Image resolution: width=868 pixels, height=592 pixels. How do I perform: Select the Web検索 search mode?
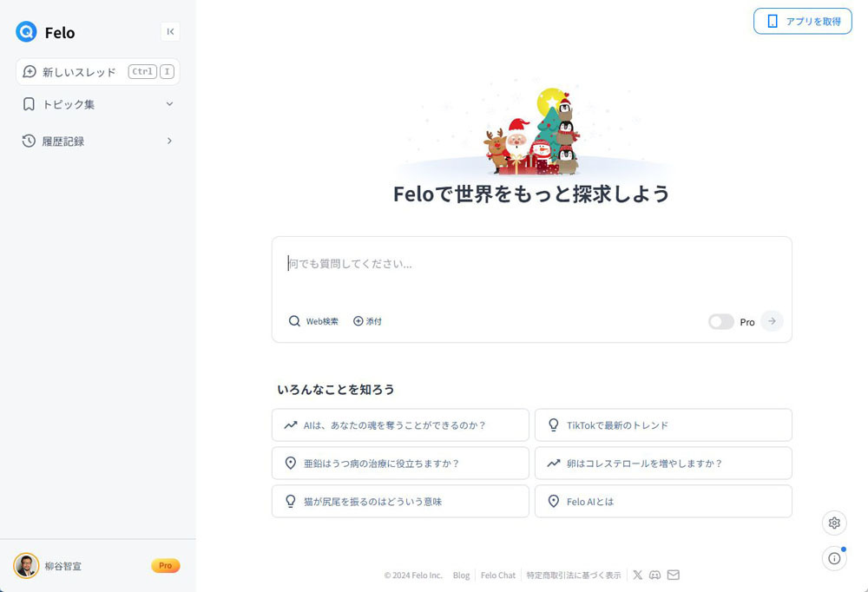[313, 321]
